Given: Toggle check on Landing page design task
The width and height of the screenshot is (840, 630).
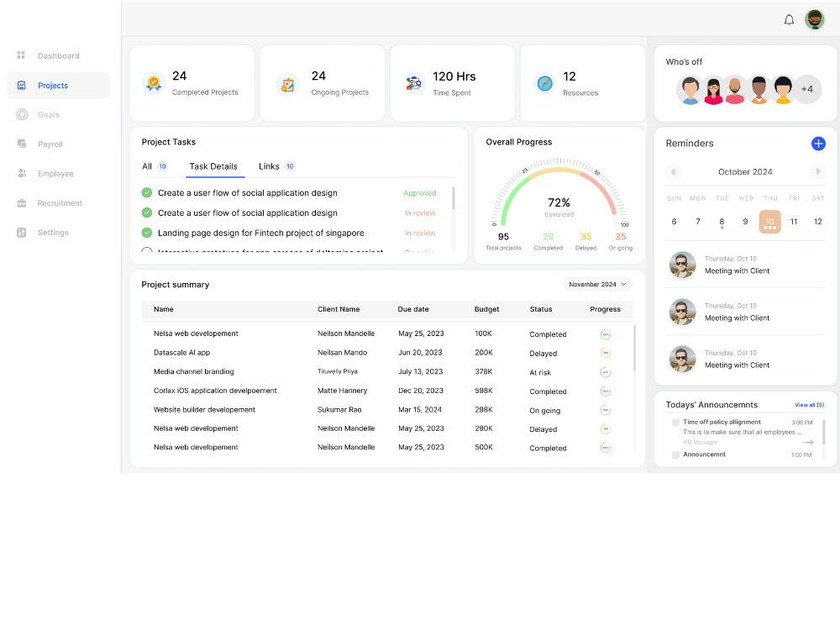Looking at the screenshot, I should pyautogui.click(x=147, y=233).
